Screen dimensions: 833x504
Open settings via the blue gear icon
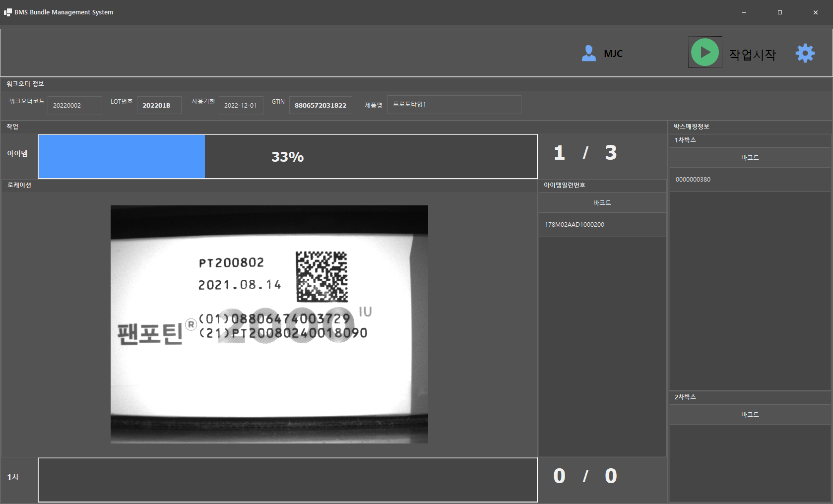tap(805, 53)
